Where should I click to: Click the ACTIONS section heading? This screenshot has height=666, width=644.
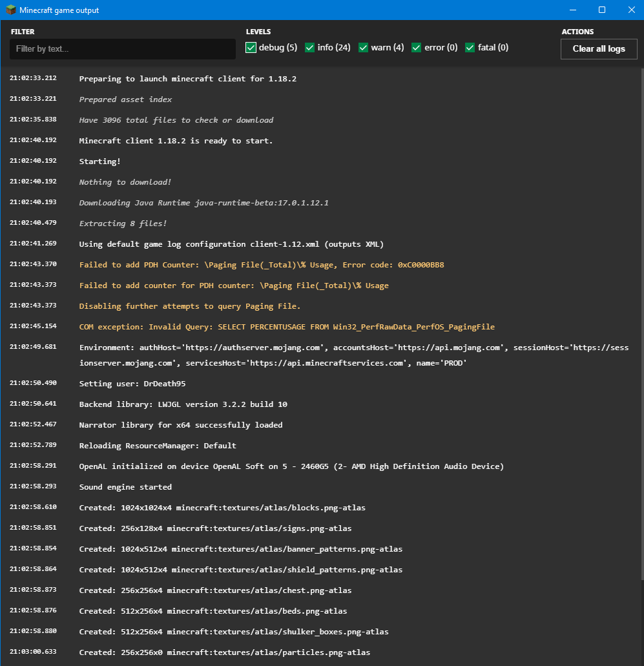coord(577,32)
